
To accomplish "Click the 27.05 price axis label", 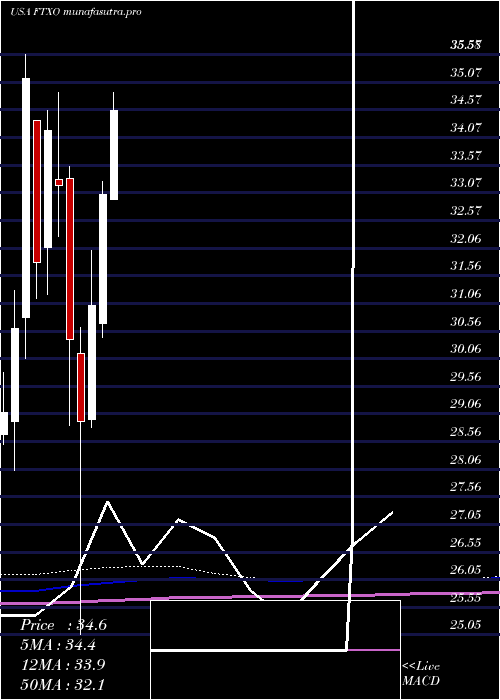I will (466, 515).
